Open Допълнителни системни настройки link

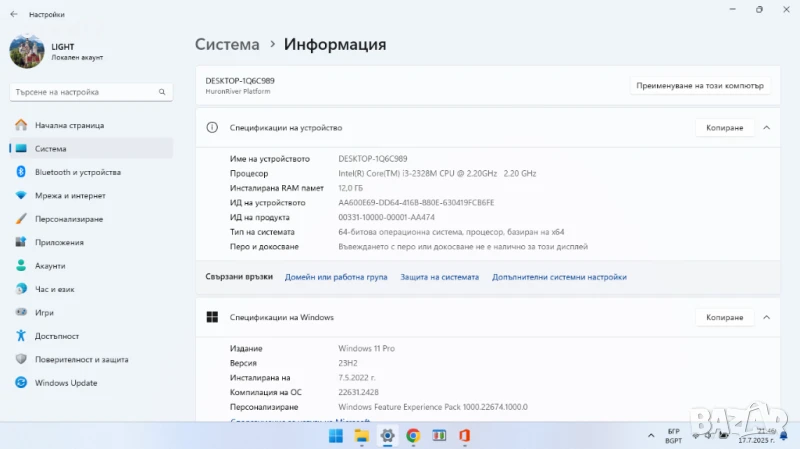[559, 277]
